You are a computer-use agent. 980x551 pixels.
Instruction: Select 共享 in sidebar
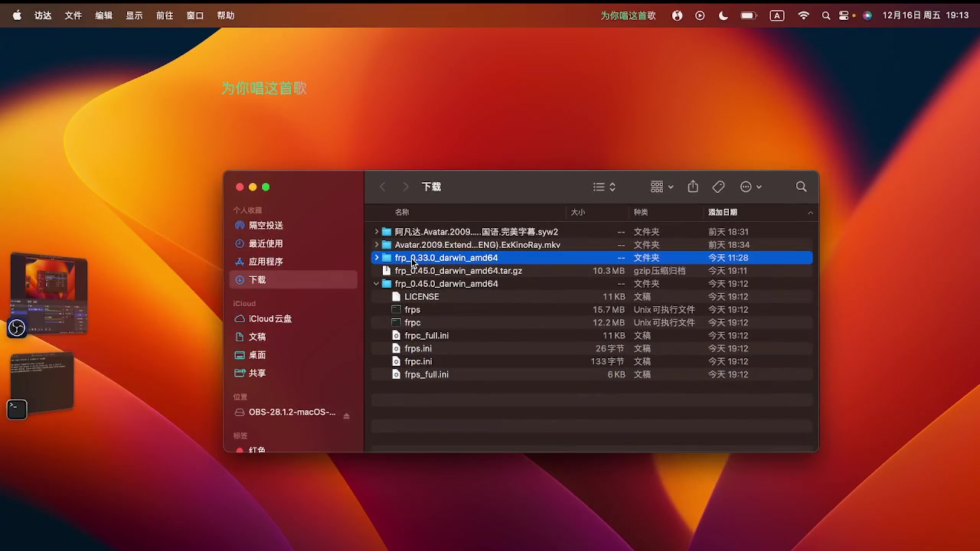294,373
